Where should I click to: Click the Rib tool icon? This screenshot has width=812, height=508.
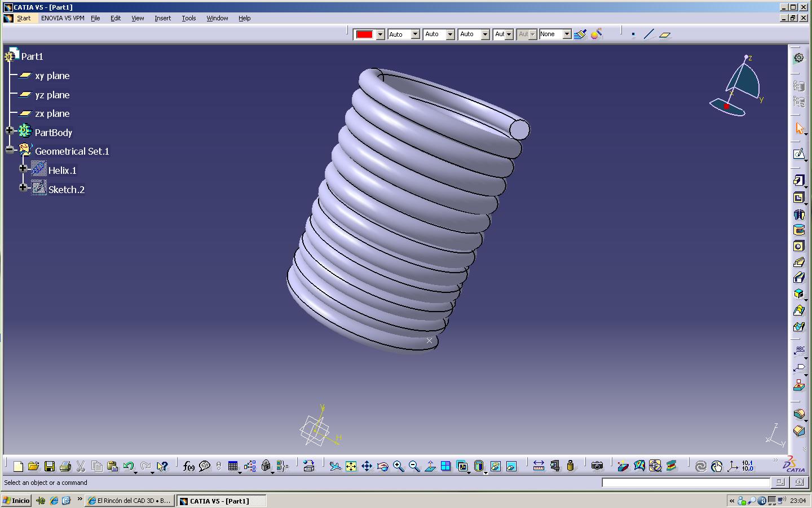coord(799,262)
